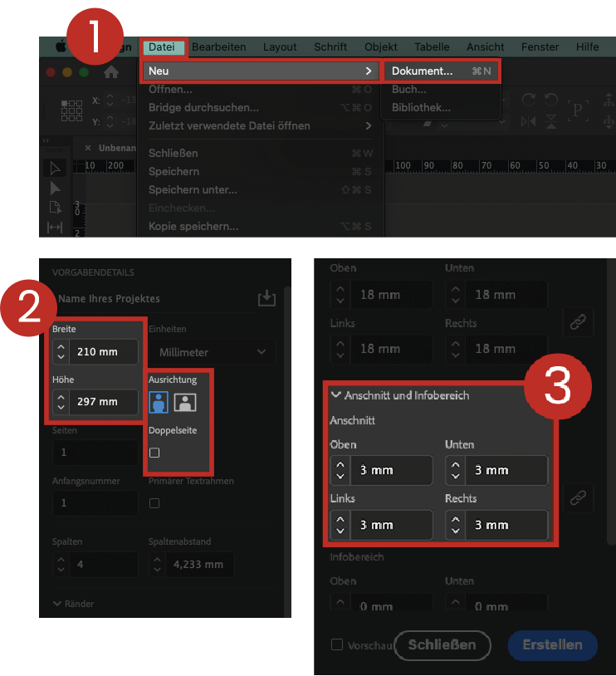Click the Rechts margin 18 mm field
Image resolution: width=616 pixels, height=676 pixels.
tap(506, 348)
